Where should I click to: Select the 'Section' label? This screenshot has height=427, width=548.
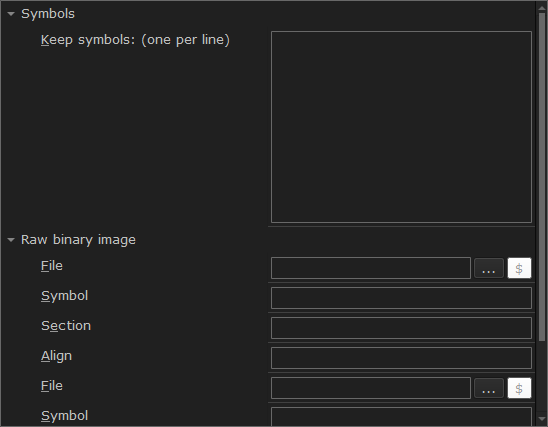[x=66, y=326]
